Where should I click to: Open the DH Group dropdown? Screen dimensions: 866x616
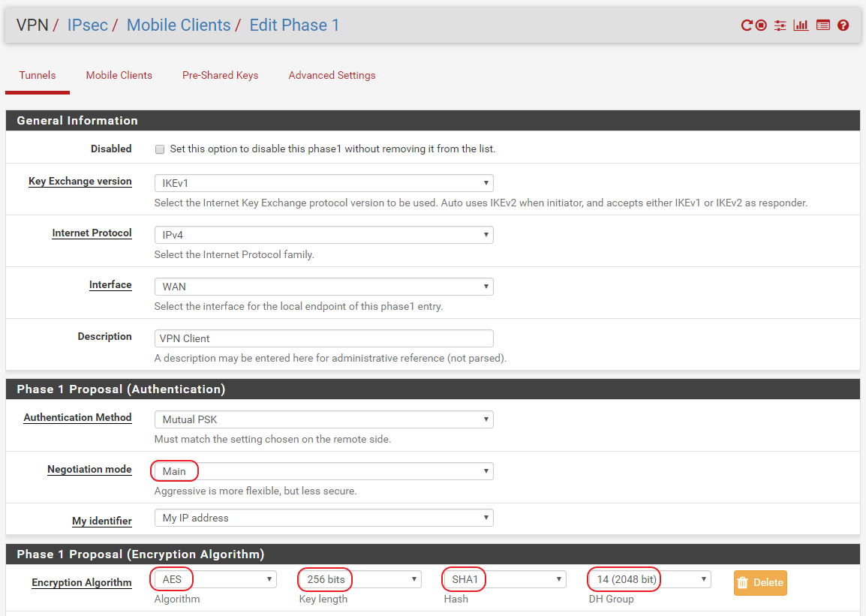(x=650, y=579)
